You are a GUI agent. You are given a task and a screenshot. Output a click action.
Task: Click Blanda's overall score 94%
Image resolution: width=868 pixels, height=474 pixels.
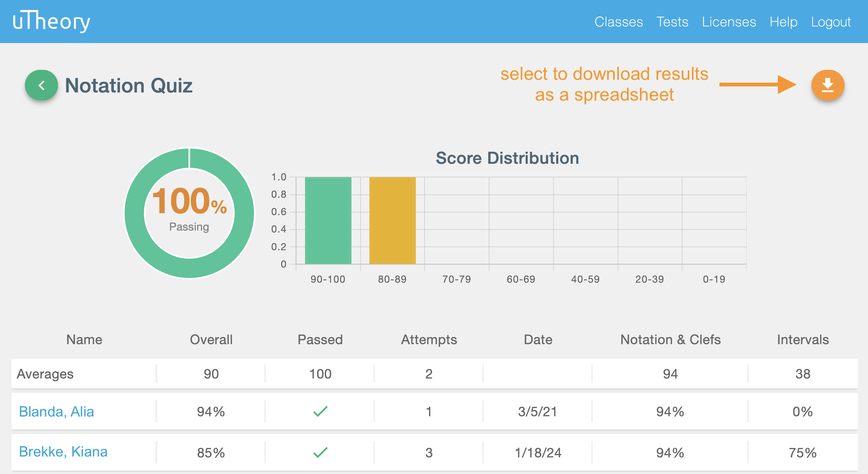(x=211, y=411)
